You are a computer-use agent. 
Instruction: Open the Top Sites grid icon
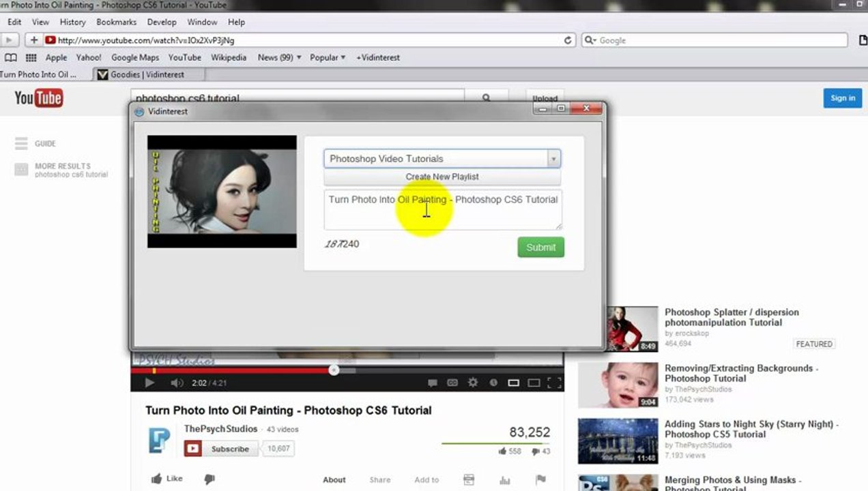(x=31, y=57)
